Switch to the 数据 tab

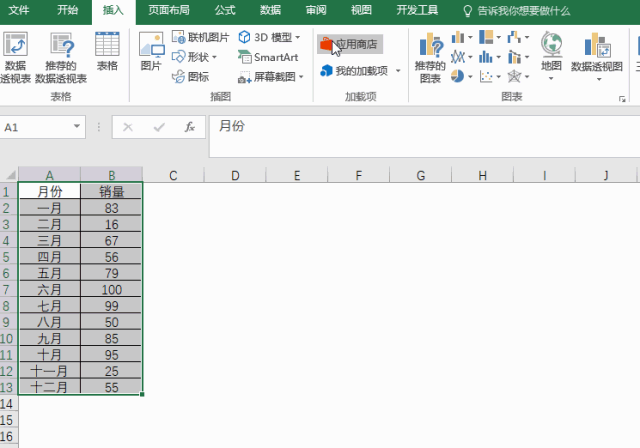click(270, 10)
